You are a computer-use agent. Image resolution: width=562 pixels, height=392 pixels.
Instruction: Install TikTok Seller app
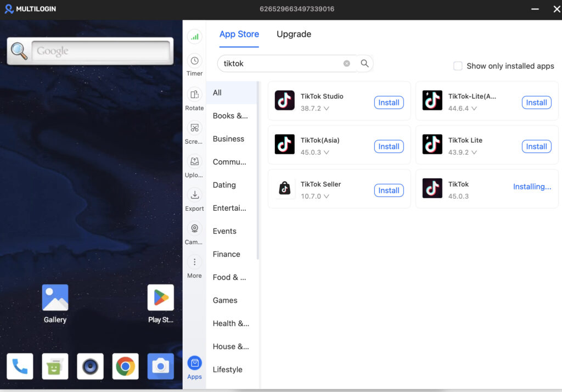pyautogui.click(x=389, y=191)
